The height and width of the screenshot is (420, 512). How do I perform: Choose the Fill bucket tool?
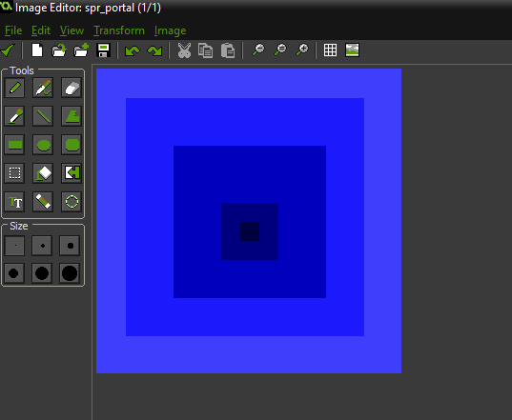(43, 173)
